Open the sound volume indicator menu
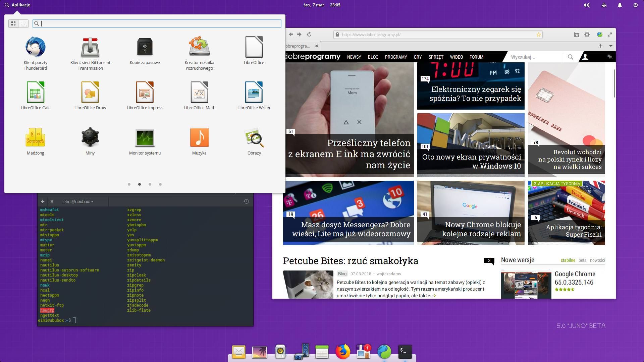 587,5
